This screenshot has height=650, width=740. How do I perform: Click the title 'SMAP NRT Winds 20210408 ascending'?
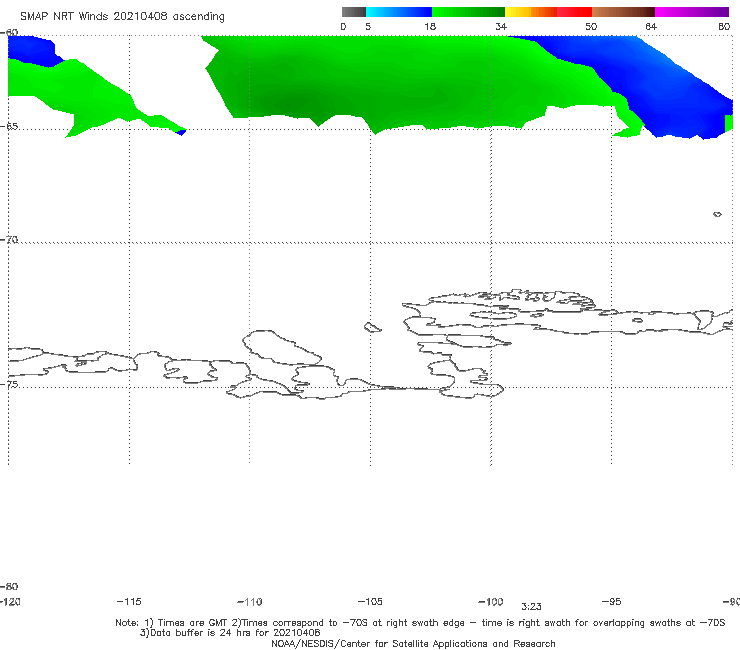122,17
